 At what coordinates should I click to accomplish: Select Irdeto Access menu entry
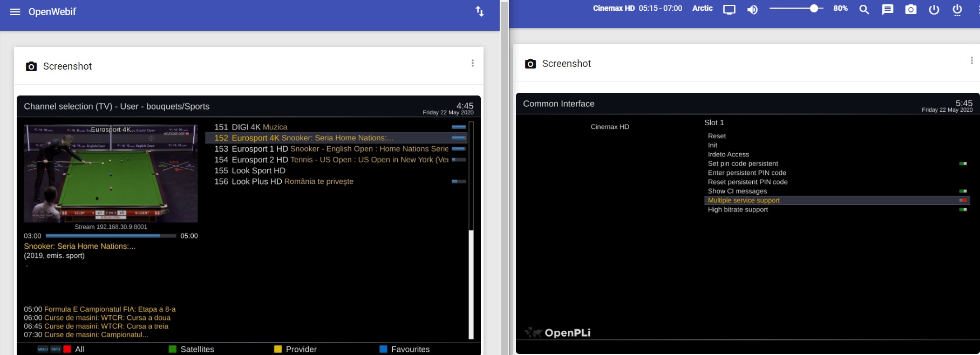(837, 154)
